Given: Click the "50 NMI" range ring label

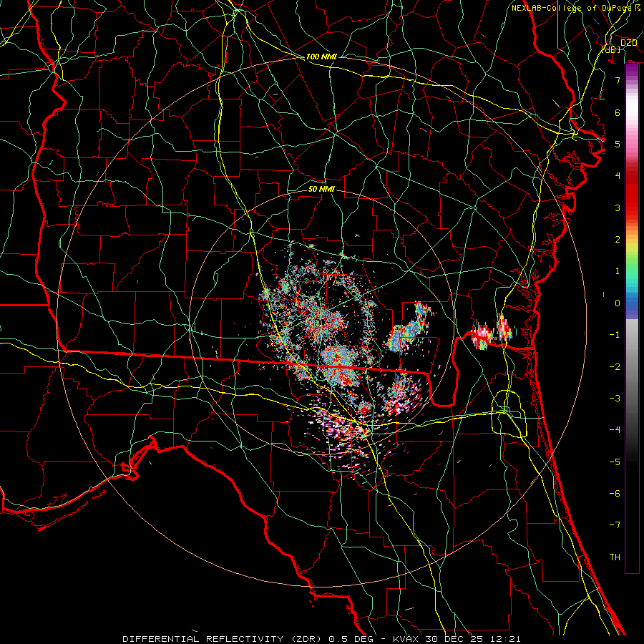Looking at the screenshot, I should [x=321, y=189].
